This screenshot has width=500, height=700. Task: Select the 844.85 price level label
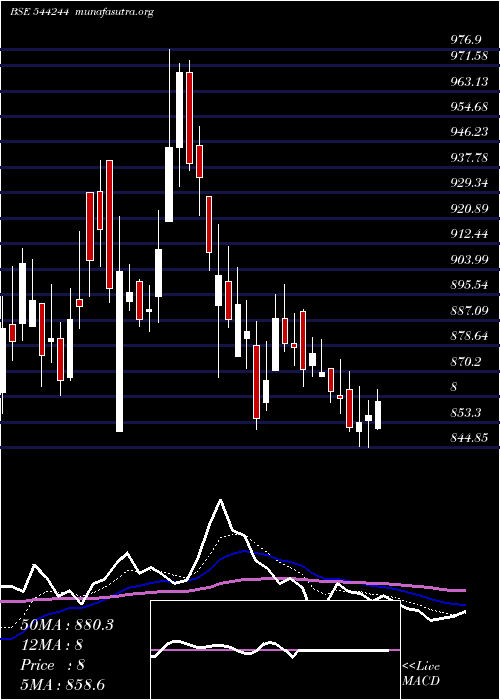coord(469,438)
